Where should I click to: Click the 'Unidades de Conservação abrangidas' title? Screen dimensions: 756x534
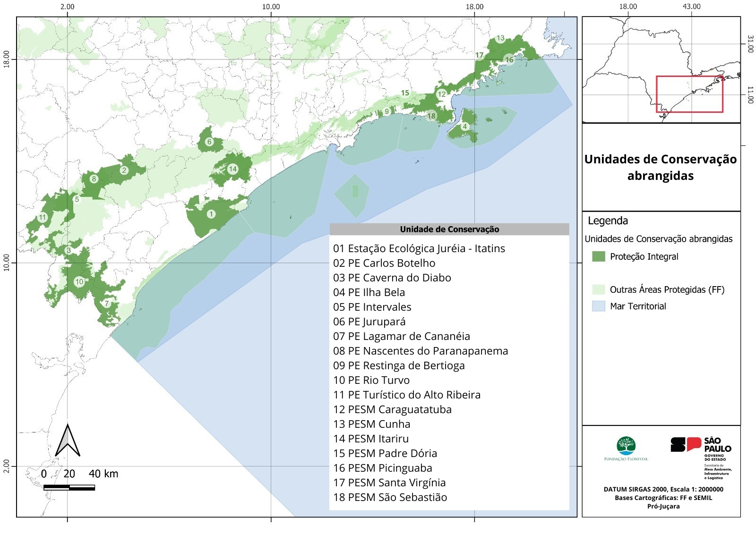(661, 167)
